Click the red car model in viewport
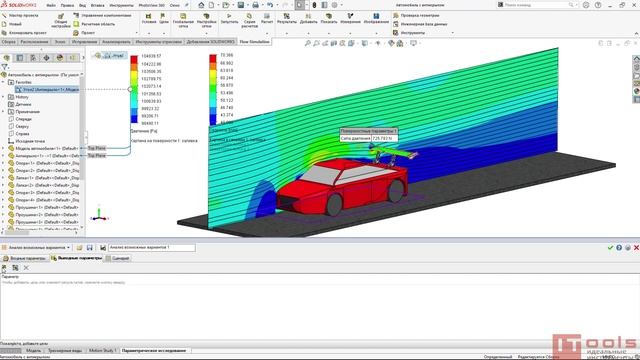Viewport: 640px width, 360px height. tap(343, 188)
